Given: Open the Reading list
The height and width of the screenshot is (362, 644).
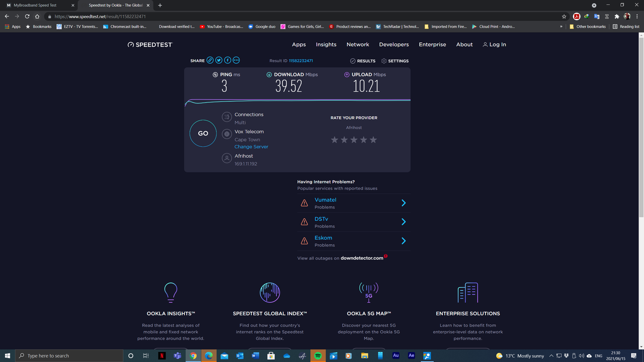Looking at the screenshot, I should pyautogui.click(x=626, y=27).
